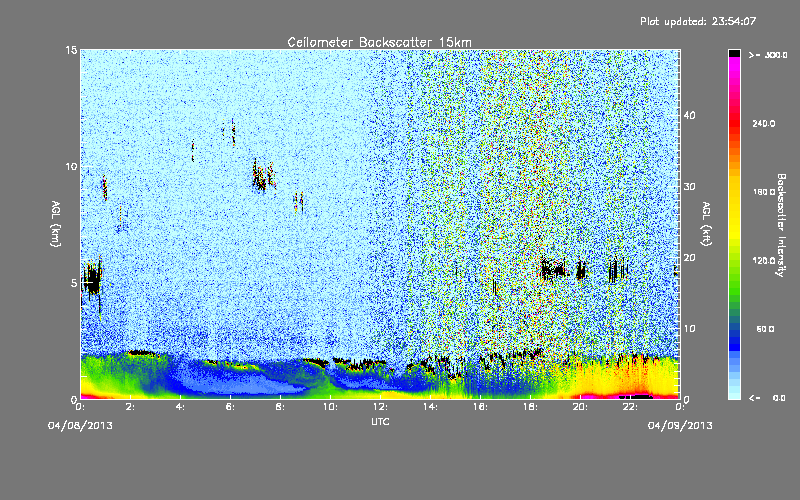Click the 5 km tick on left axis

[x=74, y=283]
